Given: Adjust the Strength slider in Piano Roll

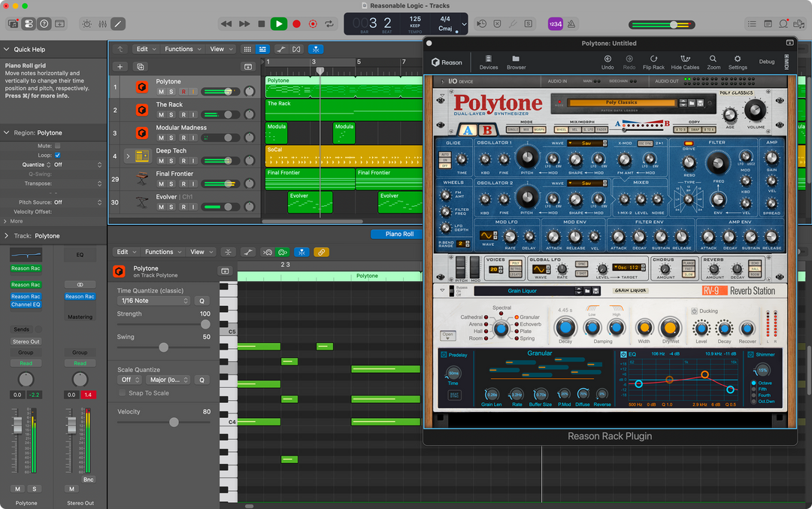Looking at the screenshot, I should tap(205, 324).
